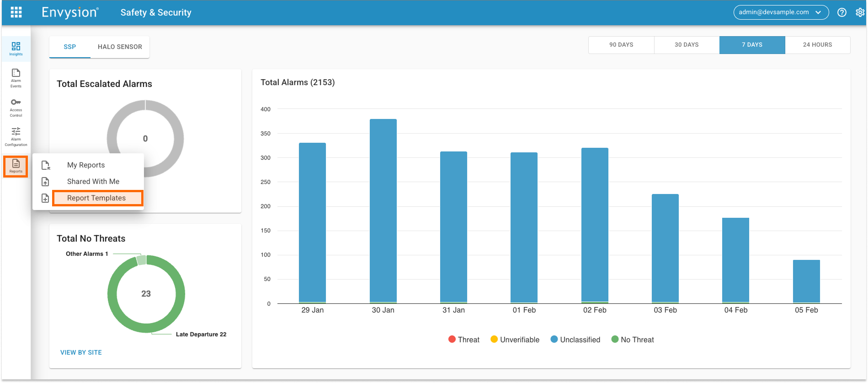
Task: Switch to the HALO SENSOR tab
Action: (x=120, y=47)
